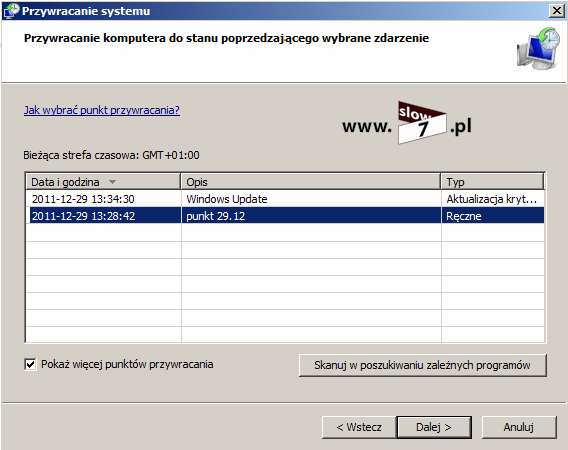Click the 2011-12-29 13:28:42 date cell
568x450 pixels.
pos(83,216)
